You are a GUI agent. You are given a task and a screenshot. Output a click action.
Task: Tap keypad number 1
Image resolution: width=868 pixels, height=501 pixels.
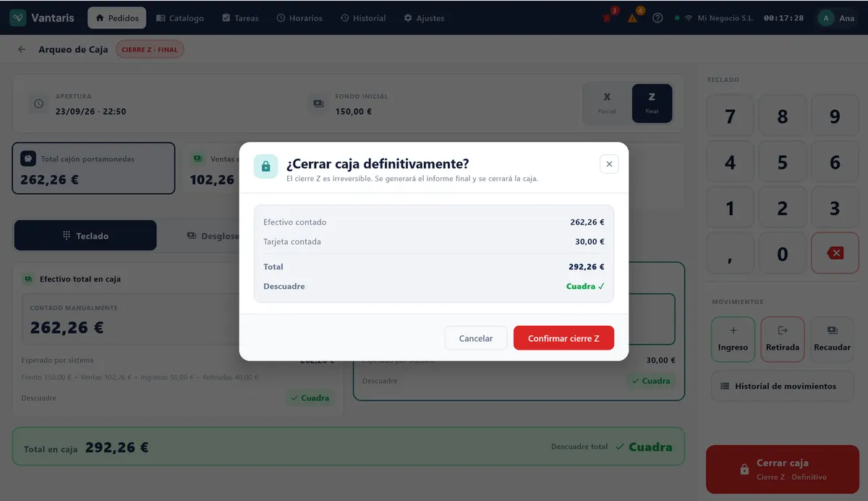731,209
